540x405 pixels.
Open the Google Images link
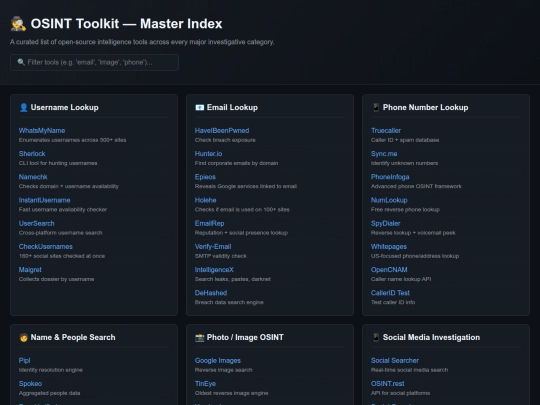(218, 361)
